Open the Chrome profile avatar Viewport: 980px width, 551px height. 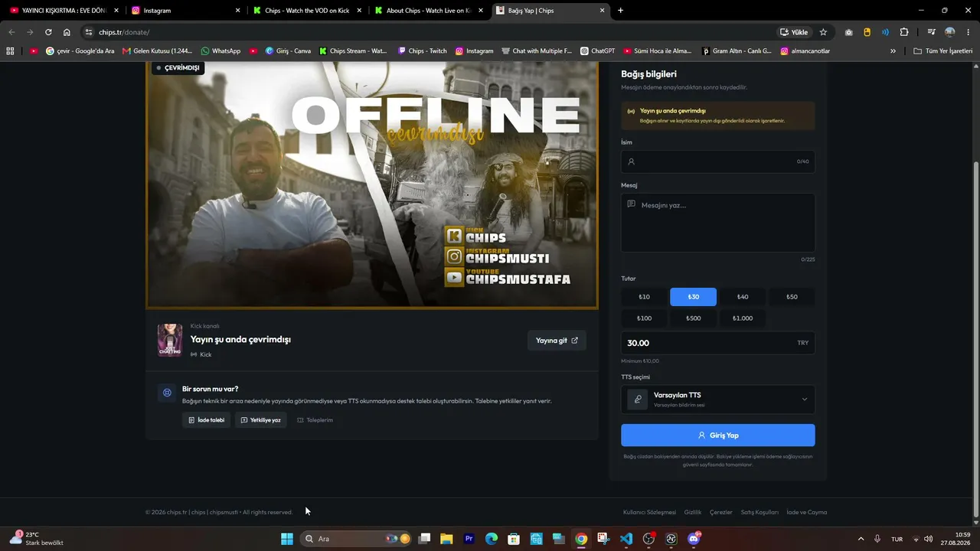click(x=950, y=32)
